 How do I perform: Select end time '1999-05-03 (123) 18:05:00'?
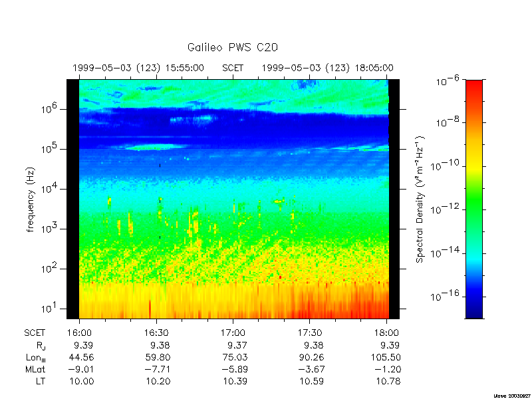coord(327,68)
